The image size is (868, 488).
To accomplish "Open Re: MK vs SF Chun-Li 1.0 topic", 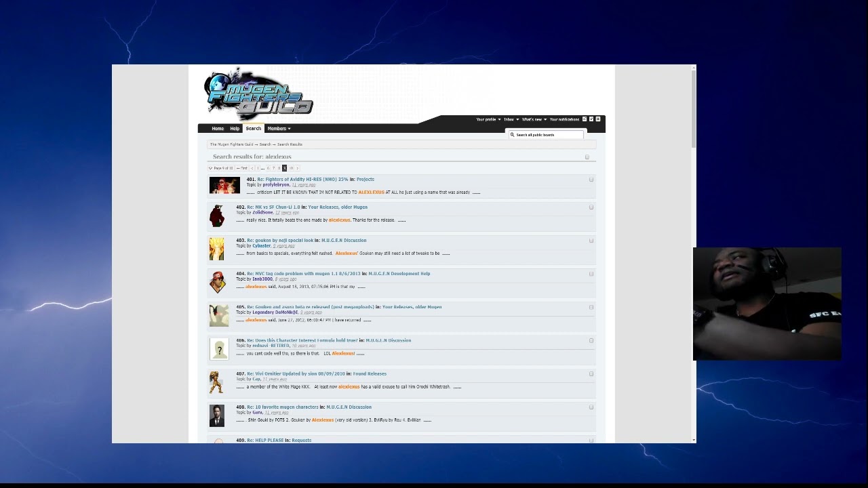I will tap(273, 207).
